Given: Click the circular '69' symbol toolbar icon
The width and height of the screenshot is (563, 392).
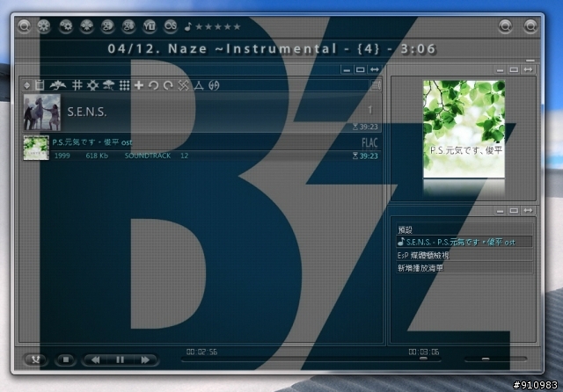Looking at the screenshot, I should pyautogui.click(x=214, y=85).
